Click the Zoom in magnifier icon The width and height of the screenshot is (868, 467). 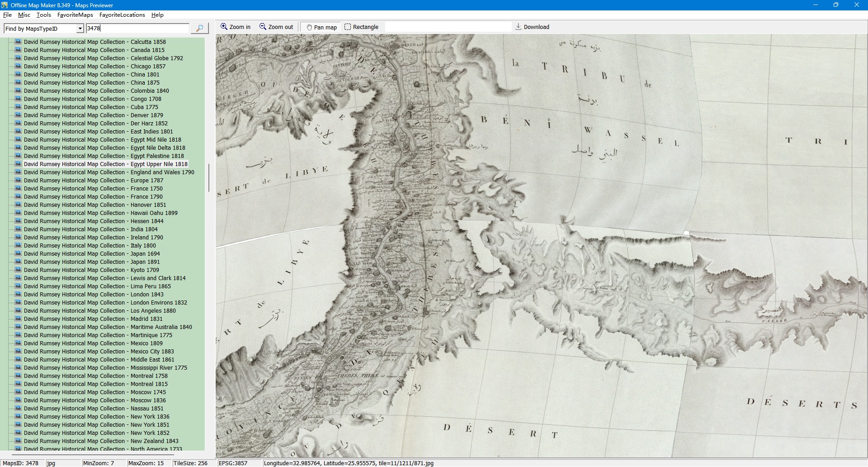pyautogui.click(x=224, y=27)
